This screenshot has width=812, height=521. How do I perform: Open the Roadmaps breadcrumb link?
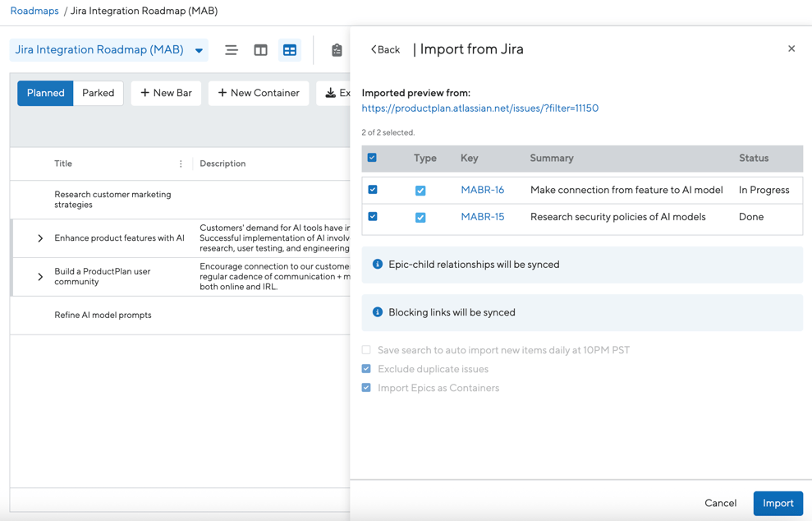(x=34, y=11)
